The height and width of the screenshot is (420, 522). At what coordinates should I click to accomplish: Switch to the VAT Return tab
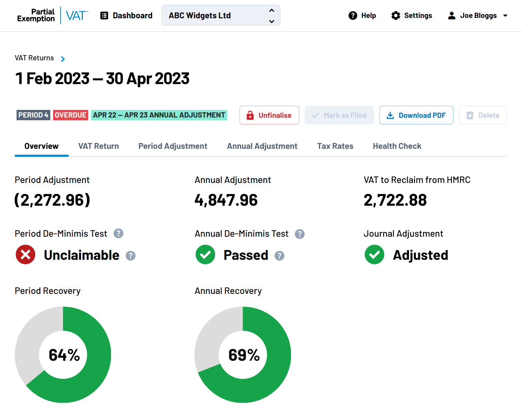(x=98, y=146)
